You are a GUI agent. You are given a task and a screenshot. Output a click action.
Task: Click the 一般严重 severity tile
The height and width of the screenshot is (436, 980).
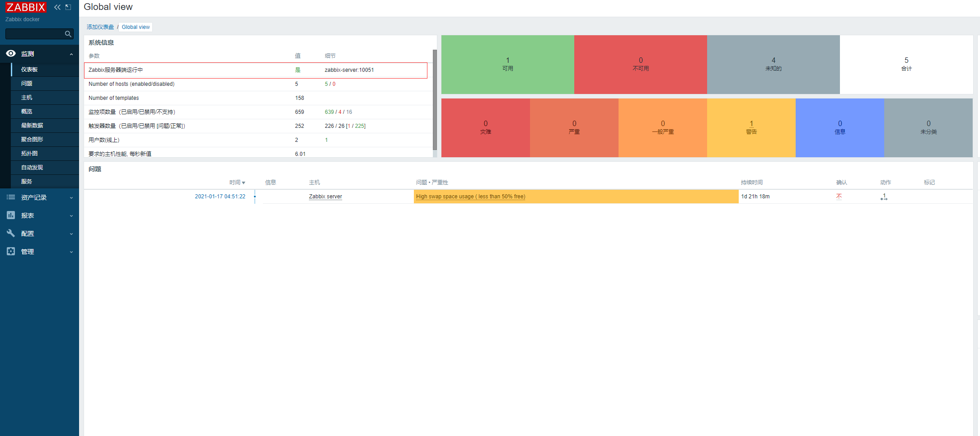pyautogui.click(x=663, y=128)
